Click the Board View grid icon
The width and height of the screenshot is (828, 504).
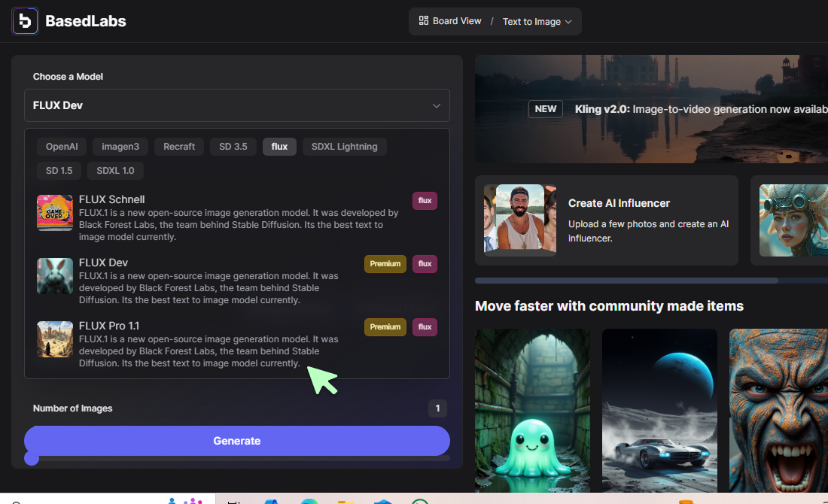424,20
